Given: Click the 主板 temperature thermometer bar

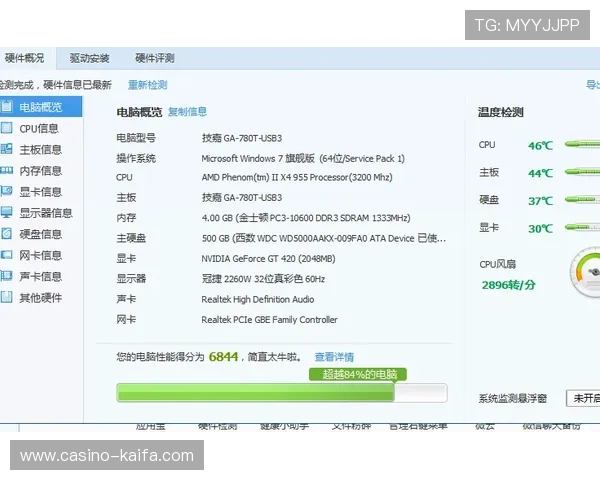Looking at the screenshot, I should point(582,172).
